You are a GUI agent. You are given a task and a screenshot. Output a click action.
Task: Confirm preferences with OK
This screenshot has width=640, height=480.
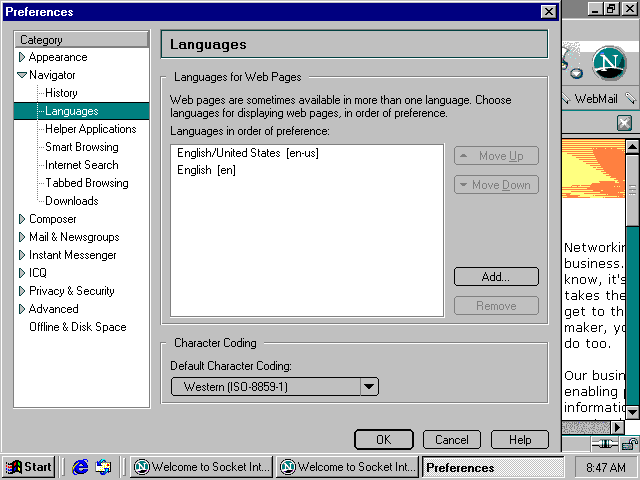pos(384,440)
